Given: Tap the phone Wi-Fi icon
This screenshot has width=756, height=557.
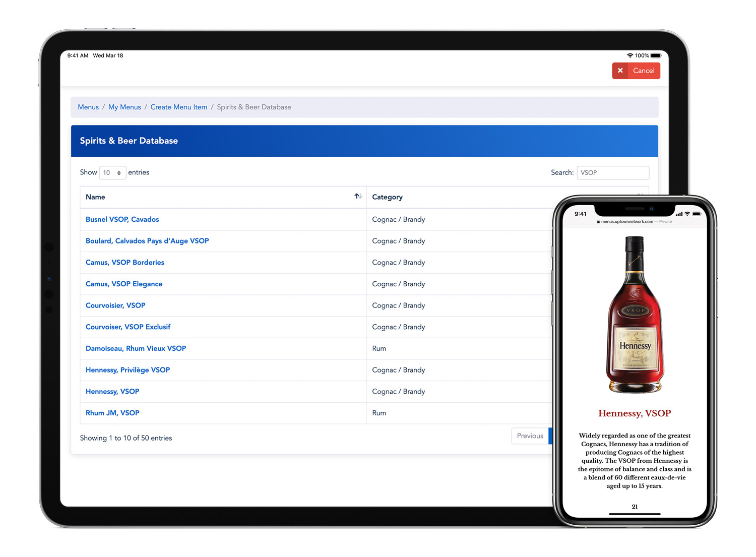Looking at the screenshot, I should tap(687, 214).
